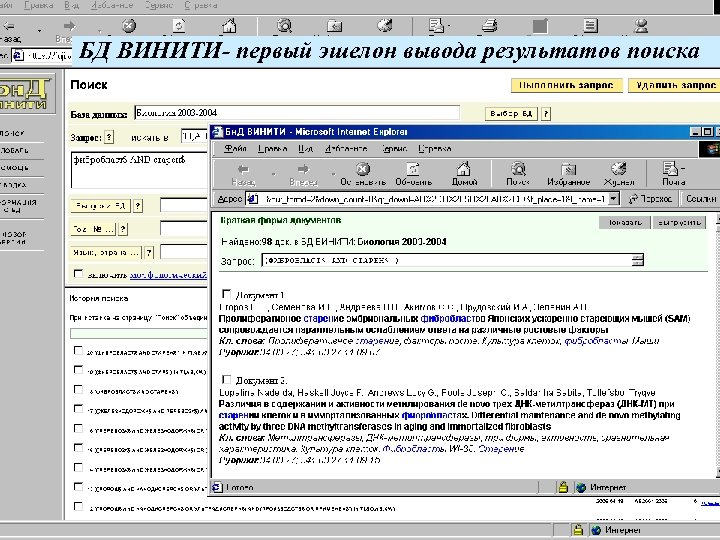Click the Показать button in results
Screen dimensions: 720x540
click(624, 223)
